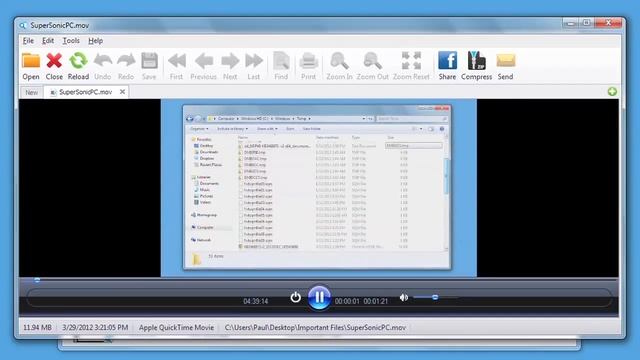Click the 11.94 MB file size text
This screenshot has height=360, width=640.
pos(37,327)
